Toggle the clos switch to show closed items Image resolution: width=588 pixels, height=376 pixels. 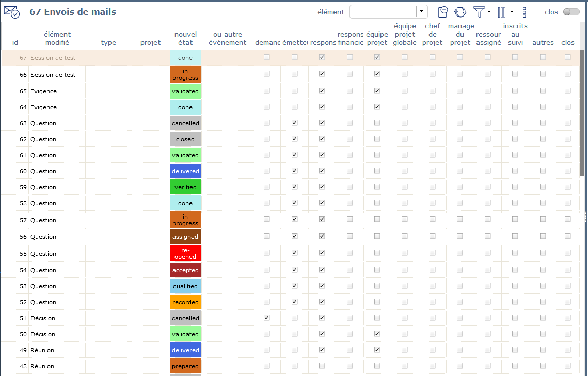(x=571, y=12)
